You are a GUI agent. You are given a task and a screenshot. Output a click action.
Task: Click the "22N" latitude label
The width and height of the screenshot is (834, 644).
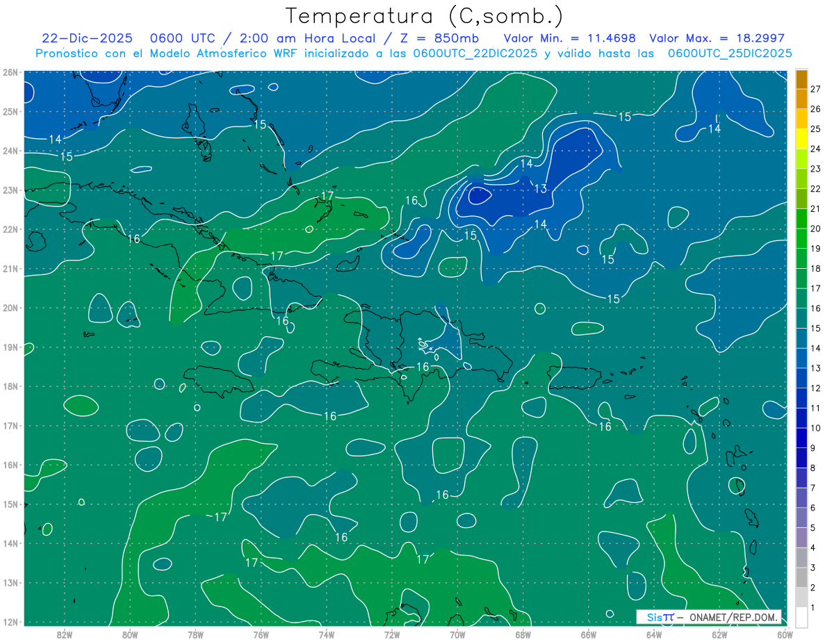pyautogui.click(x=10, y=229)
